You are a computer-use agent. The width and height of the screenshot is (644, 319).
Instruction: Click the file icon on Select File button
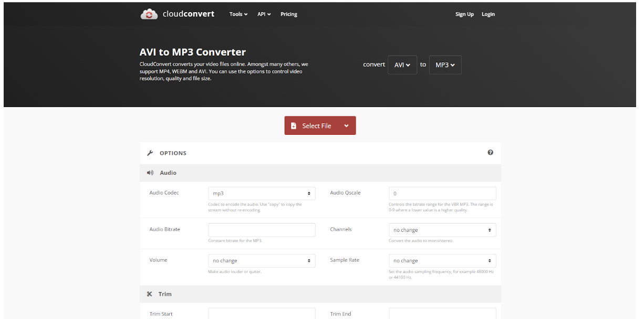(x=294, y=126)
